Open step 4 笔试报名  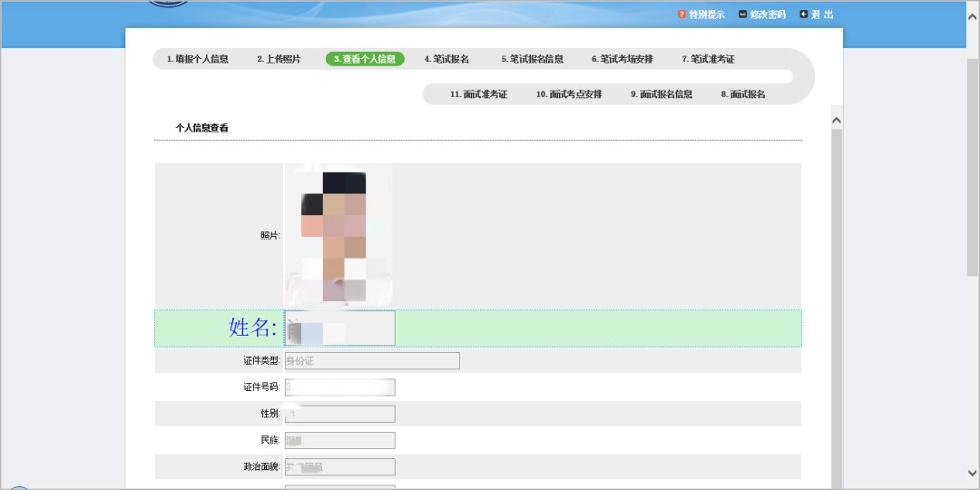coord(446,59)
